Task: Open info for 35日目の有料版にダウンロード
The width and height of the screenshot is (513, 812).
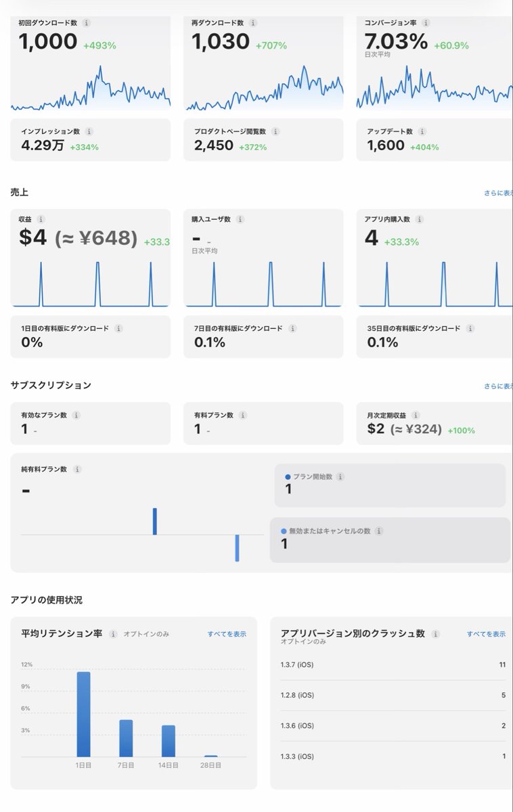Action: click(470, 328)
